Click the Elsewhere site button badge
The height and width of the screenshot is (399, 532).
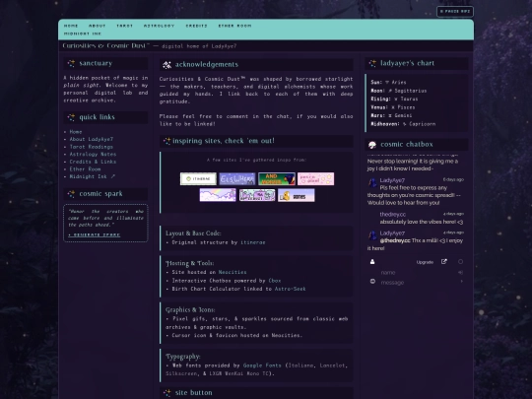point(237,178)
